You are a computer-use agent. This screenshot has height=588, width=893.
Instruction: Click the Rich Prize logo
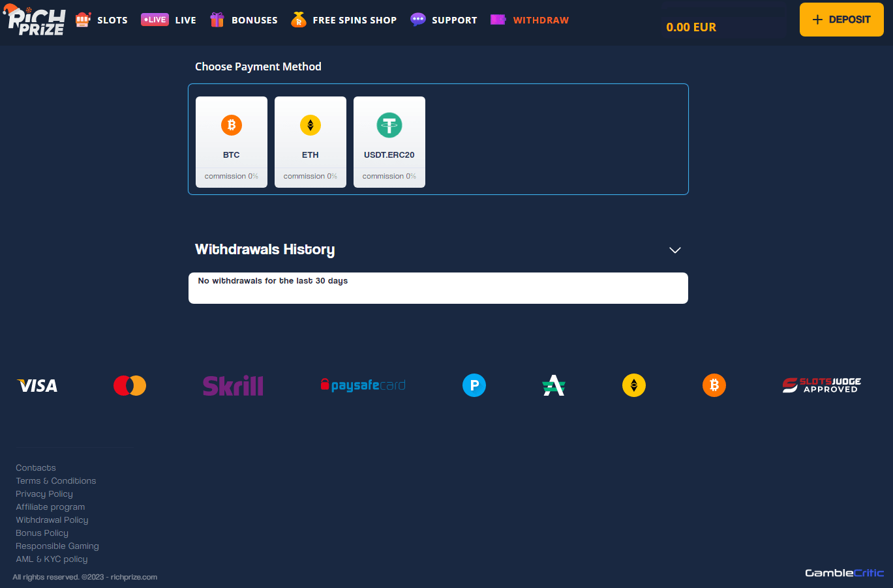(x=35, y=20)
